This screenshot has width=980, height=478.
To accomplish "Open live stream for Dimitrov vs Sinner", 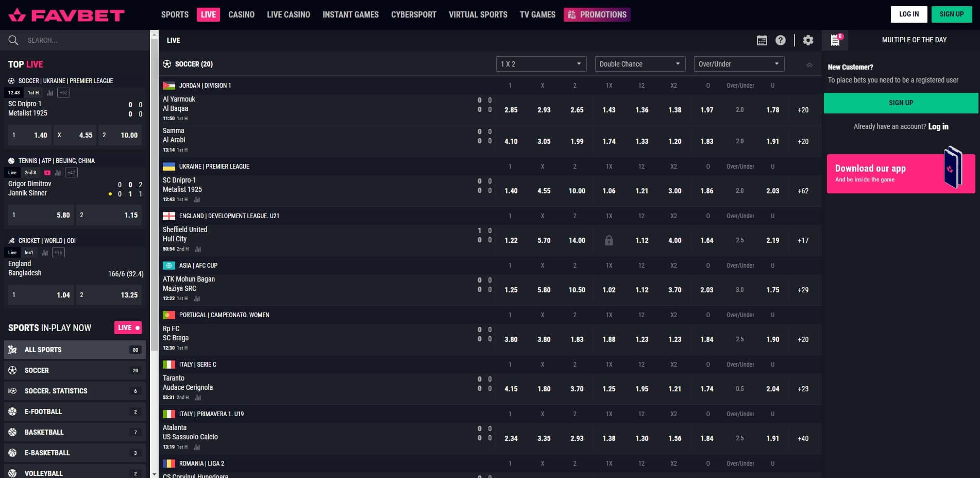I will 47,172.
